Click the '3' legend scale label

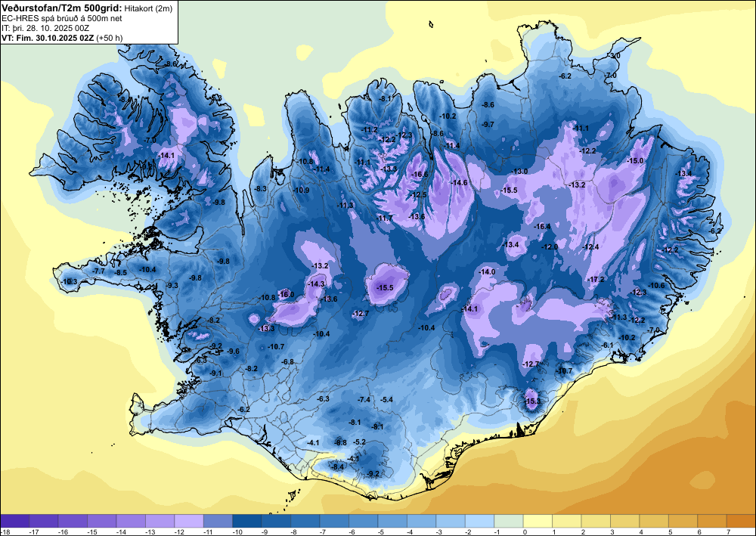(x=612, y=531)
